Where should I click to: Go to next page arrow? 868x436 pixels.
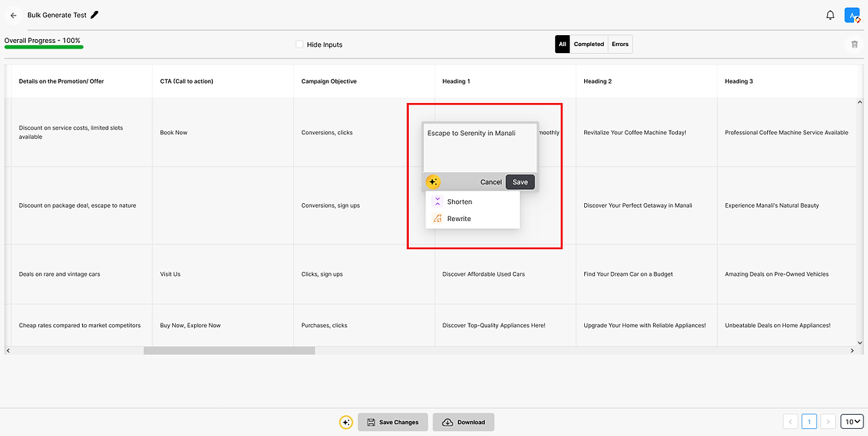(x=827, y=422)
